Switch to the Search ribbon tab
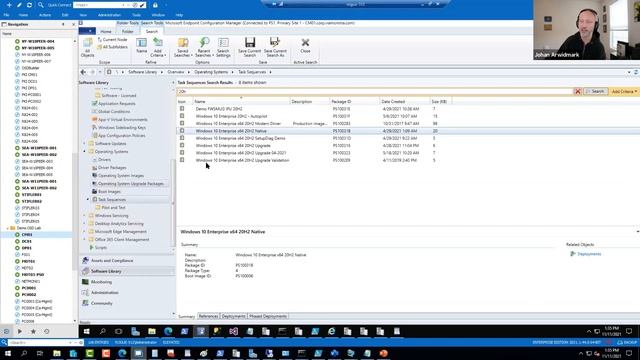Image resolution: width=640 pixels, height=360 pixels. click(x=151, y=31)
